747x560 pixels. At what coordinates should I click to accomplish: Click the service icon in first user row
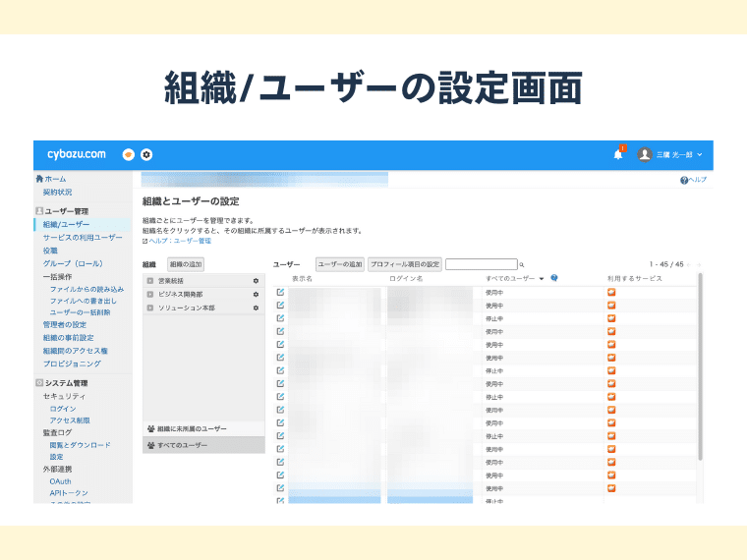610,292
